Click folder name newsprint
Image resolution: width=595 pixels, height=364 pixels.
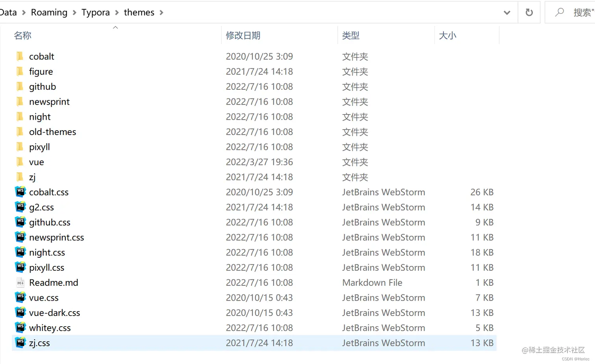[x=49, y=102]
